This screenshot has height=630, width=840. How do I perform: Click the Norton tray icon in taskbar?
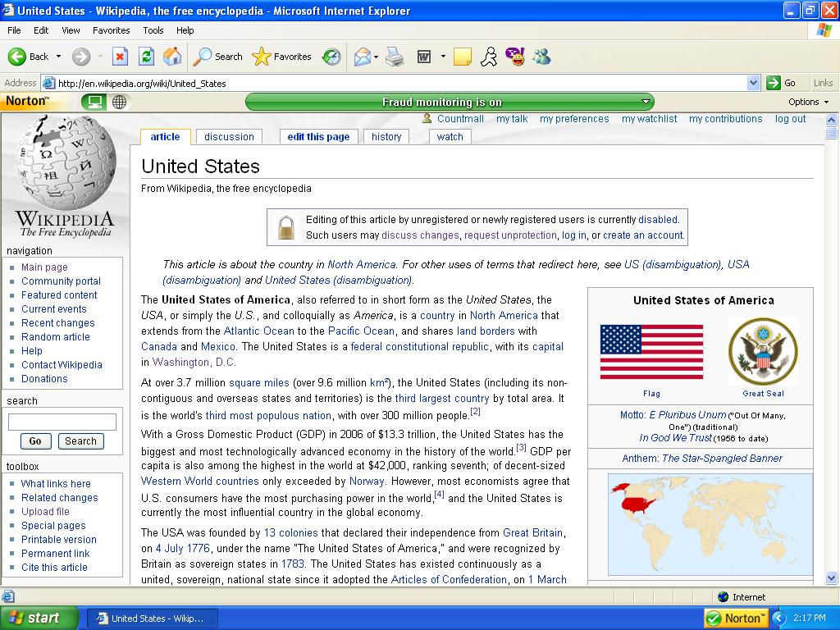point(736,619)
